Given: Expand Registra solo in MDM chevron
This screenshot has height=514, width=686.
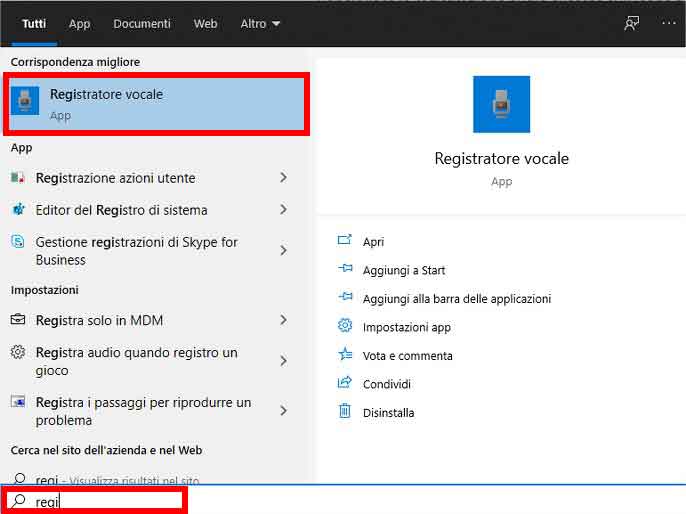Looking at the screenshot, I should [x=284, y=320].
